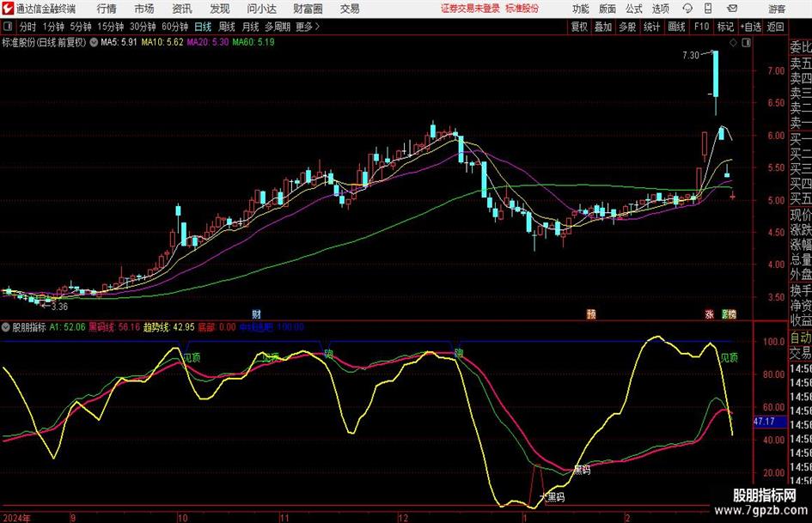Click the 叠加 overlay button
The width and height of the screenshot is (812, 523).
pos(603,27)
